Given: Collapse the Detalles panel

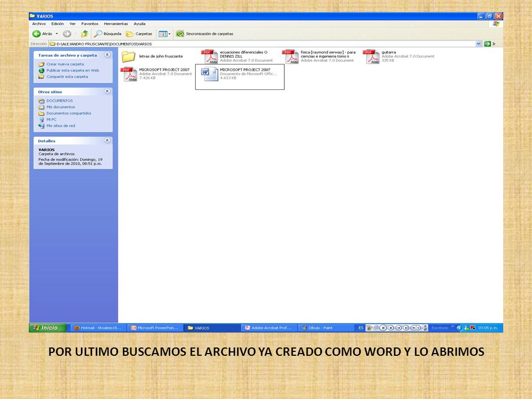Looking at the screenshot, I should [107, 140].
